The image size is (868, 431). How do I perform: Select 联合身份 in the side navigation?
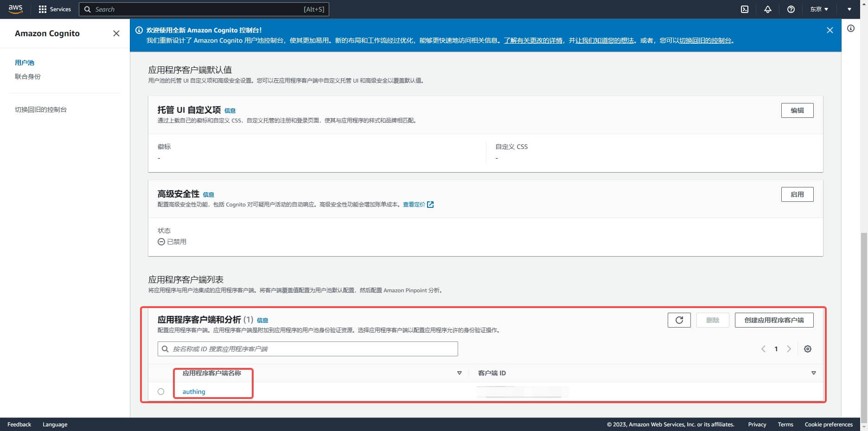coord(28,77)
